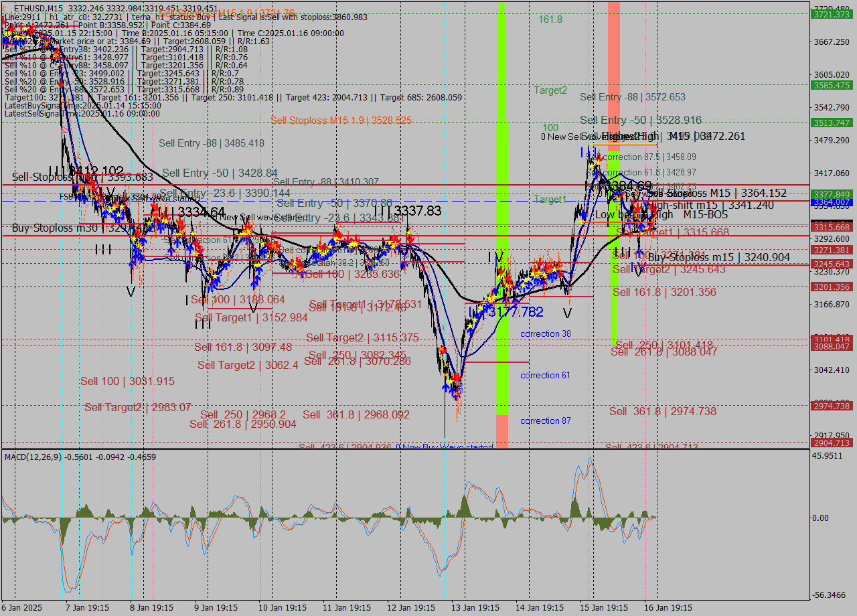Select 'Sell 361.8 | 2974.738' label

point(663,411)
